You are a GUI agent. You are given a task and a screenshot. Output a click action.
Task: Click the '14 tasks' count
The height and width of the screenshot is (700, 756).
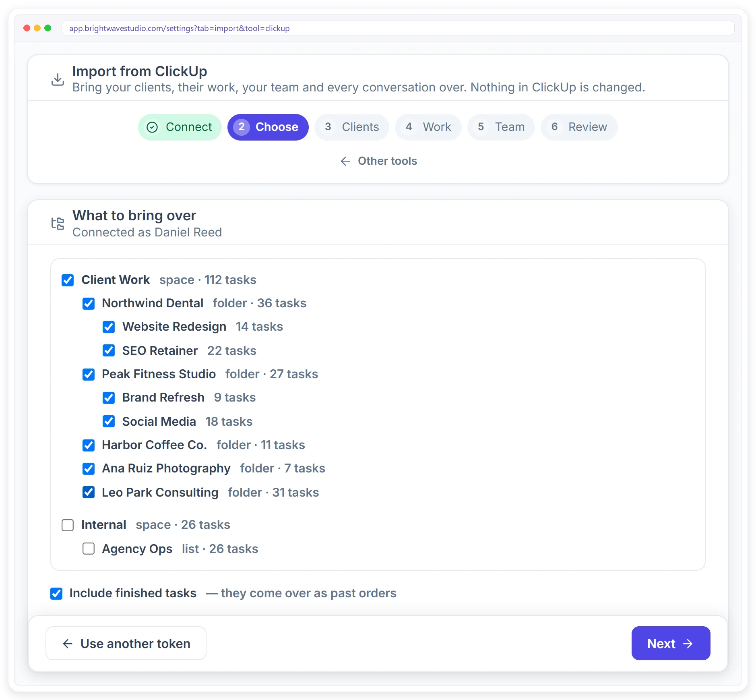[x=259, y=327]
